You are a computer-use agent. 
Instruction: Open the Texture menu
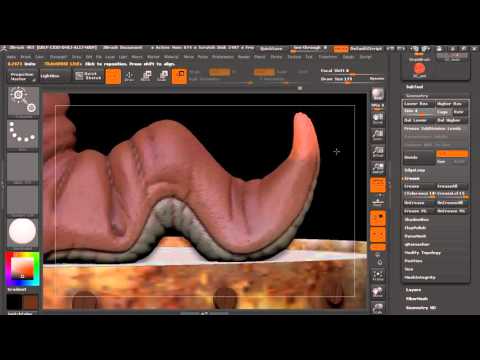click(x=294, y=57)
